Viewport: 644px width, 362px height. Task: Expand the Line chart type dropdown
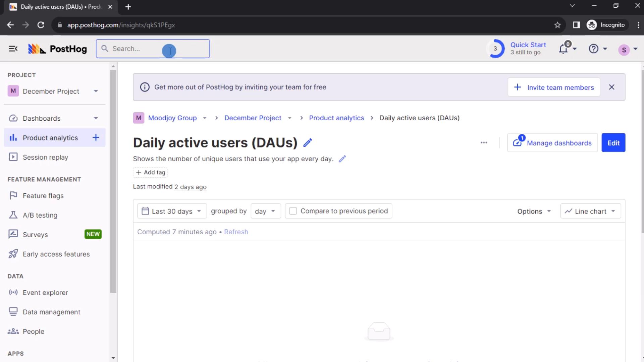tap(590, 211)
